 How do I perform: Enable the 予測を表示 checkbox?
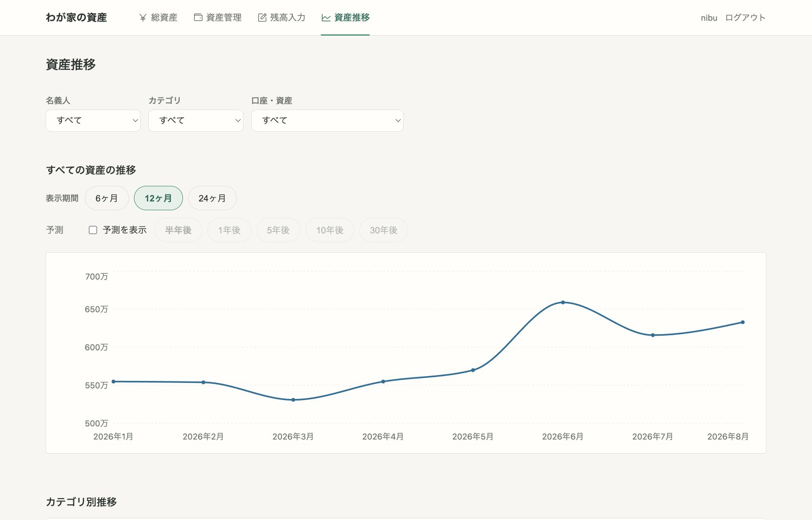(93, 230)
